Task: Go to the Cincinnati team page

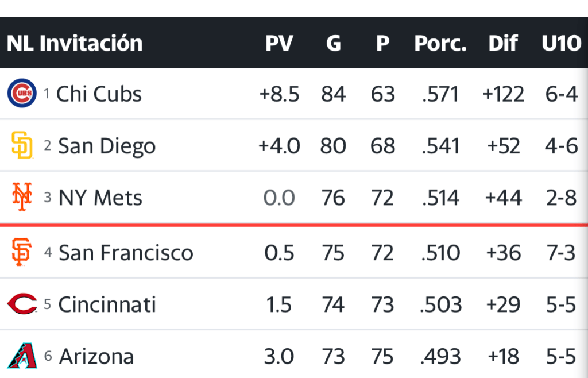Action: click(x=107, y=304)
